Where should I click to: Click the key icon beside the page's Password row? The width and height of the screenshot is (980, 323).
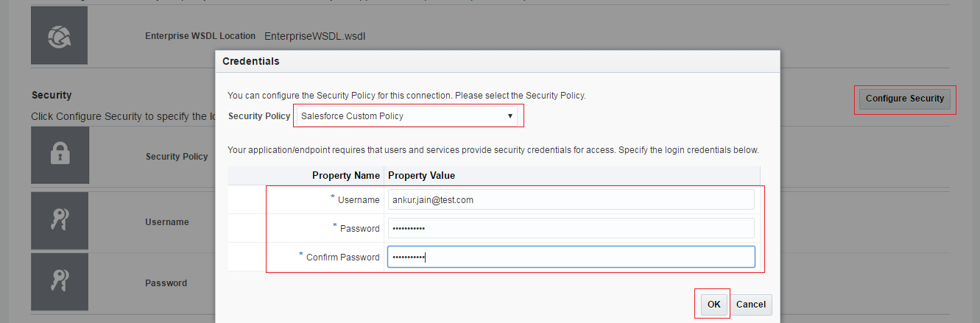point(59,283)
